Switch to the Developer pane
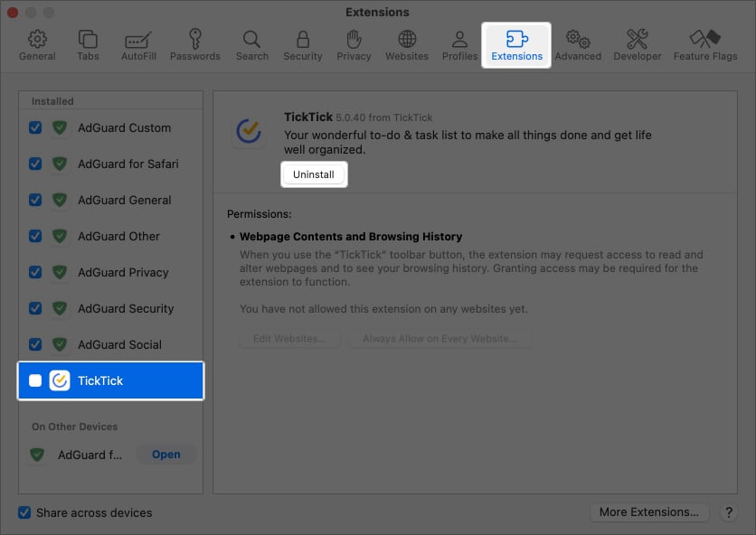 pyautogui.click(x=637, y=46)
